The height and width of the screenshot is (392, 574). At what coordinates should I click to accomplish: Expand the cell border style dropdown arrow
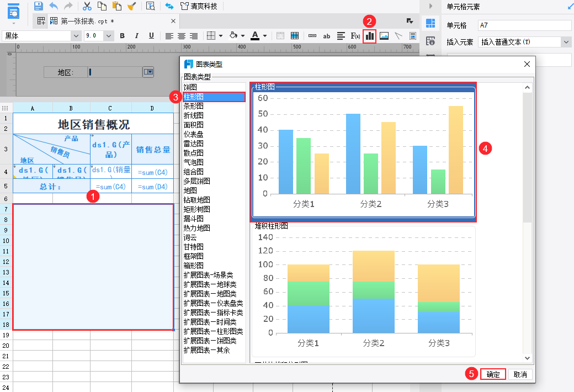point(221,36)
